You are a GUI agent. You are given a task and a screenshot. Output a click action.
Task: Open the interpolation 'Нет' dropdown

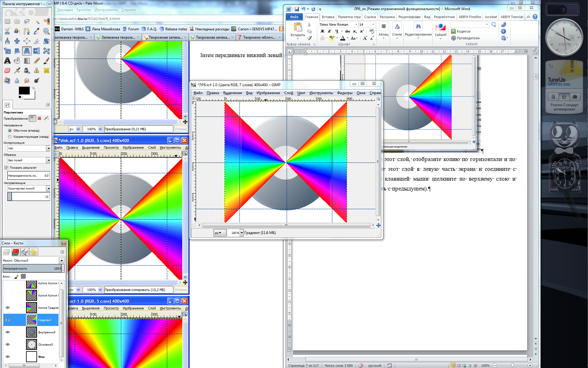pos(48,148)
